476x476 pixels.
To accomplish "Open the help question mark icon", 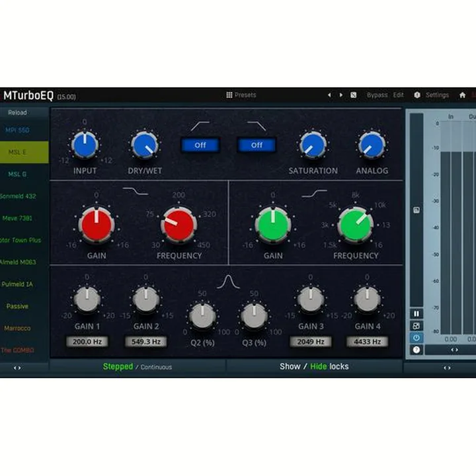I will 416,350.
